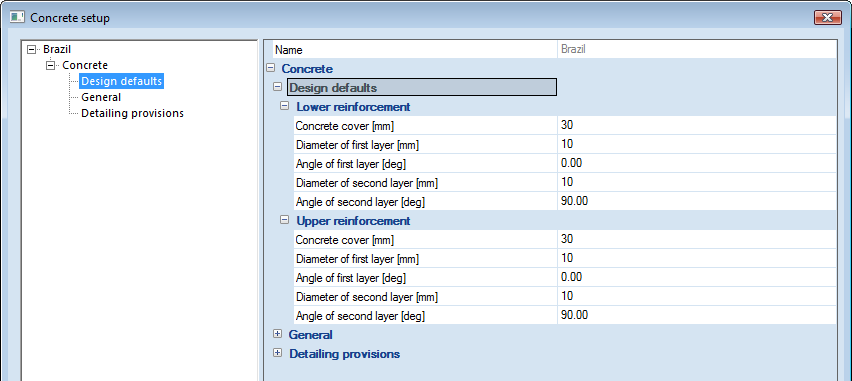Edit Upper reinforcement second layer angle value
852x381 pixels.
coord(697,315)
